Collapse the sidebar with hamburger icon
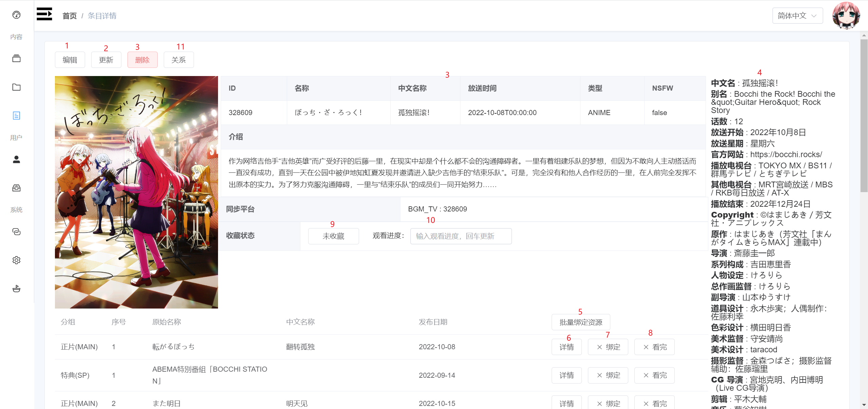Viewport: 868px width, 409px height. point(44,14)
